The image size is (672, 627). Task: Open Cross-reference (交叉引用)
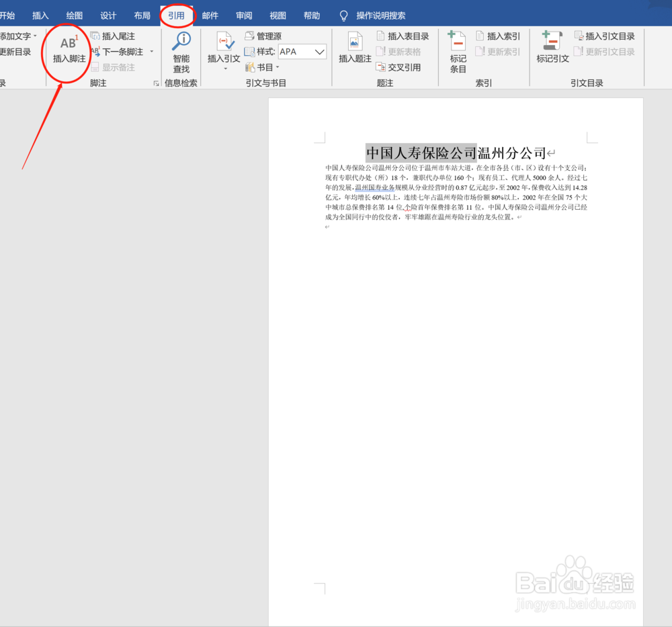(x=398, y=67)
